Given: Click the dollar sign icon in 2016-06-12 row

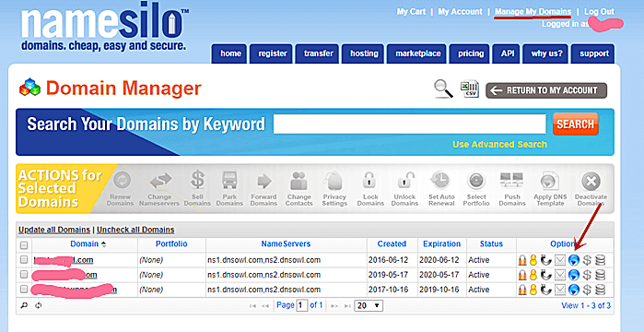Looking at the screenshot, I should click(587, 260).
